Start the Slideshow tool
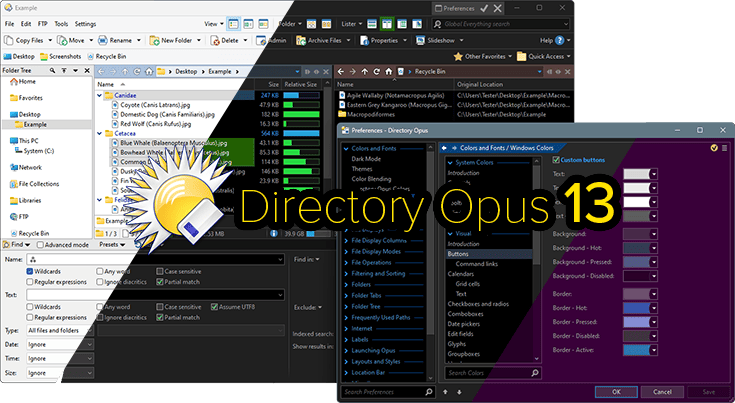This screenshot has height=403, width=735. pyautogui.click(x=435, y=40)
